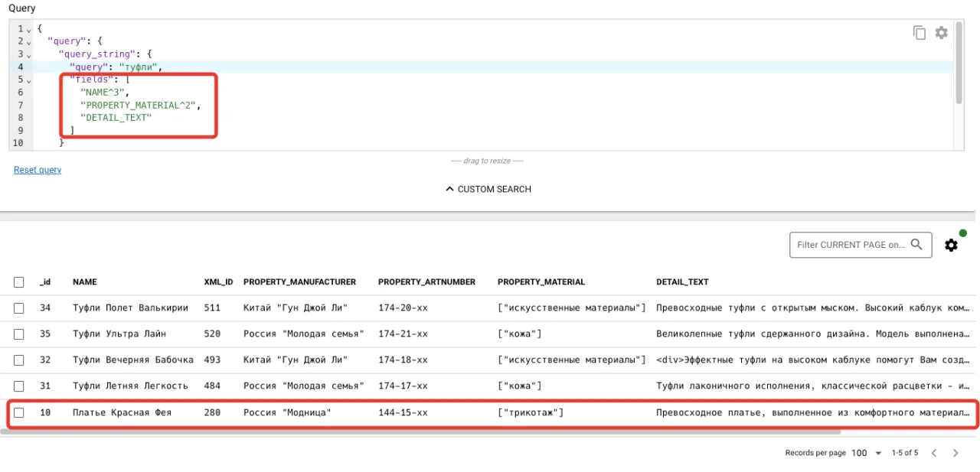
Task: Click the Reset query link
Action: pos(38,170)
